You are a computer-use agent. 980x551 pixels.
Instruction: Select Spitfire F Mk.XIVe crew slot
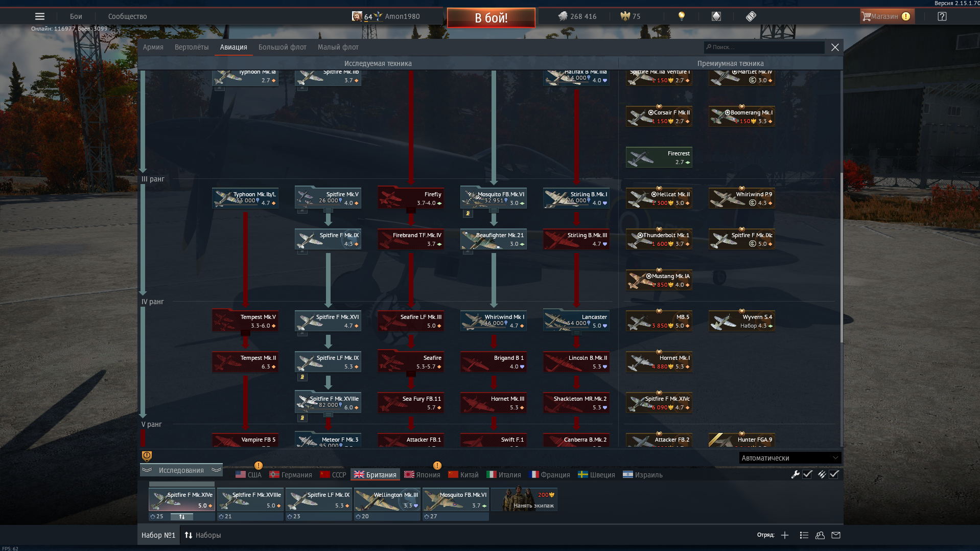182,500
